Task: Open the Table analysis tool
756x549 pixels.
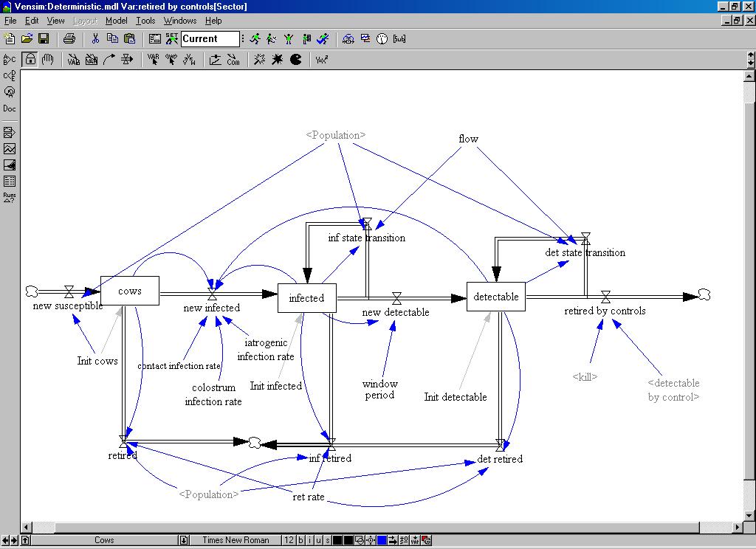Action: 10,181
